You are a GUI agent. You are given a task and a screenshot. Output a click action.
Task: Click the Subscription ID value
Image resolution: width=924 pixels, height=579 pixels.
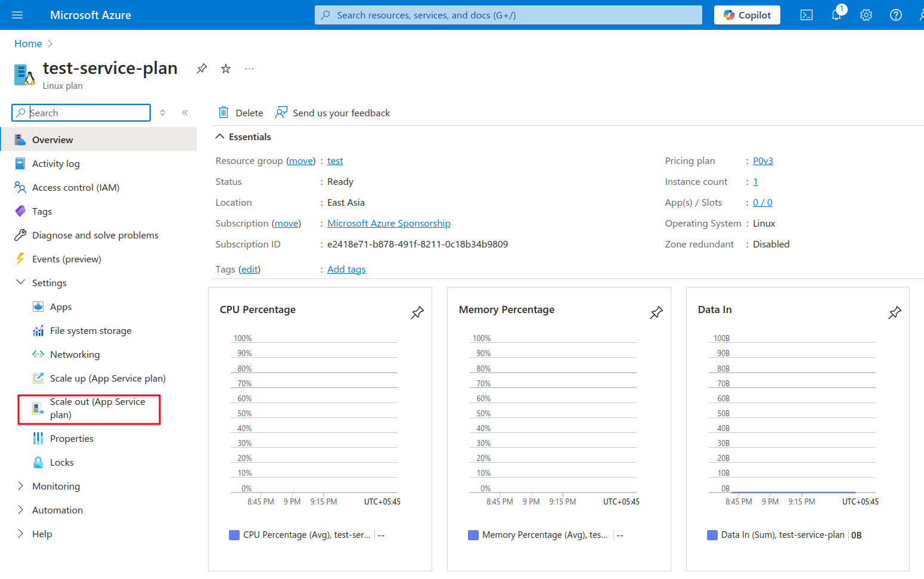coord(417,244)
